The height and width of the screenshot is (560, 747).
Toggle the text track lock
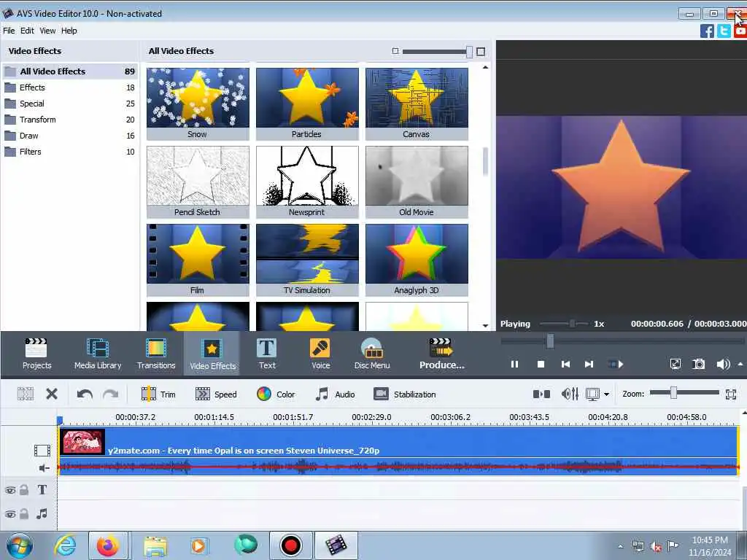(x=24, y=490)
